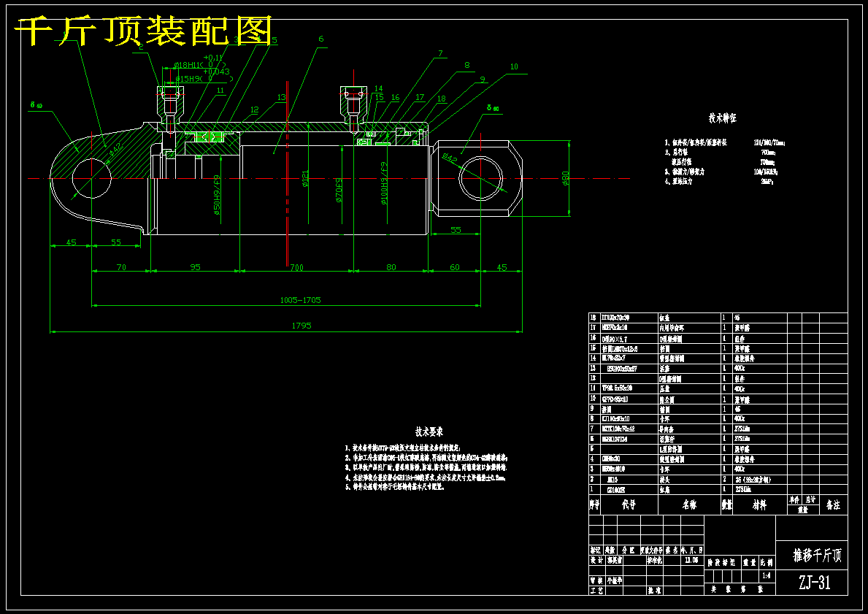Screen dimensions: 868x614
Task: Click the 接头 name in parts row 2
Action: [x=664, y=480]
